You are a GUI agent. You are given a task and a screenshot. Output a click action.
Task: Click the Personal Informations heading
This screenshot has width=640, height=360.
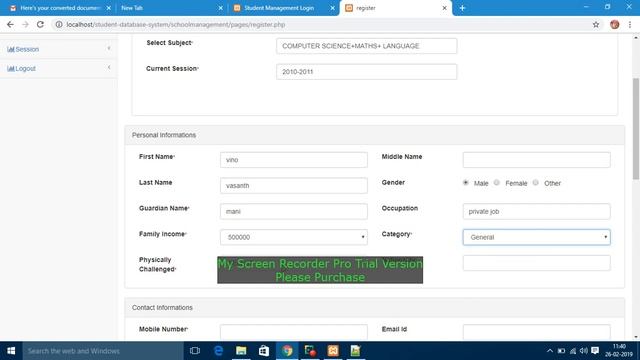click(x=164, y=135)
